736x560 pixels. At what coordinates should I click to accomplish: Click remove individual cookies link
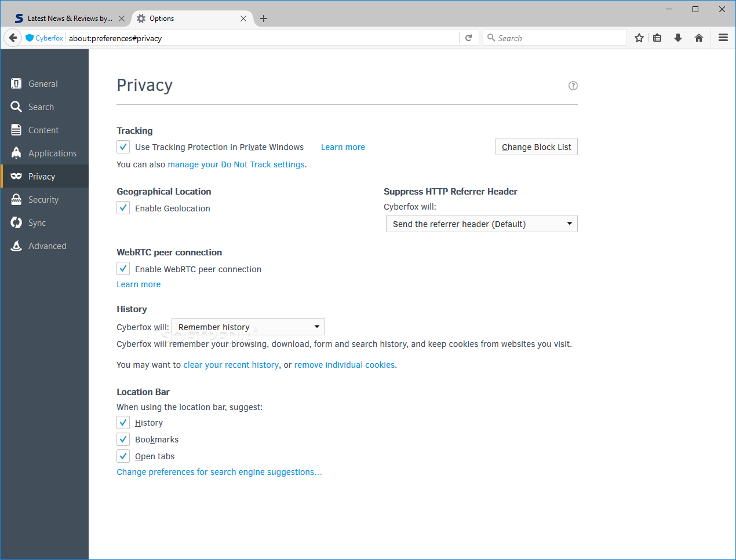(x=344, y=365)
